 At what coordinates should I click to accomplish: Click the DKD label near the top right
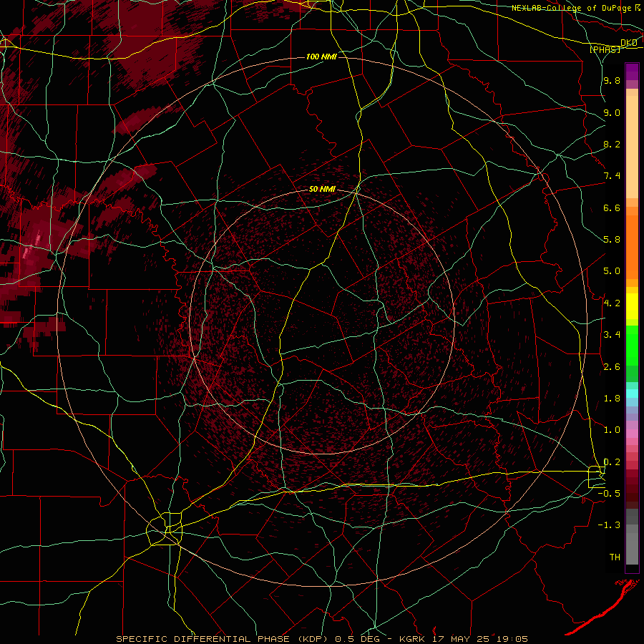coord(629,43)
